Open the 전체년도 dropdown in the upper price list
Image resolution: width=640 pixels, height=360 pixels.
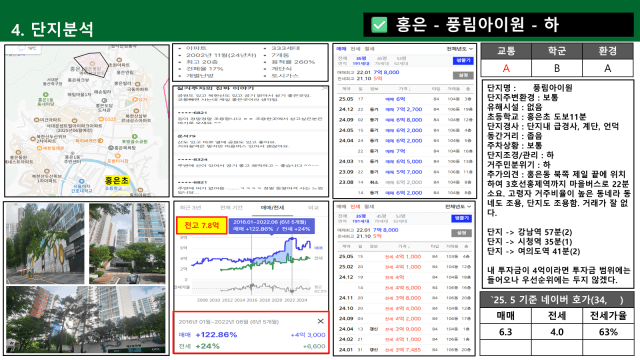pos(460,49)
